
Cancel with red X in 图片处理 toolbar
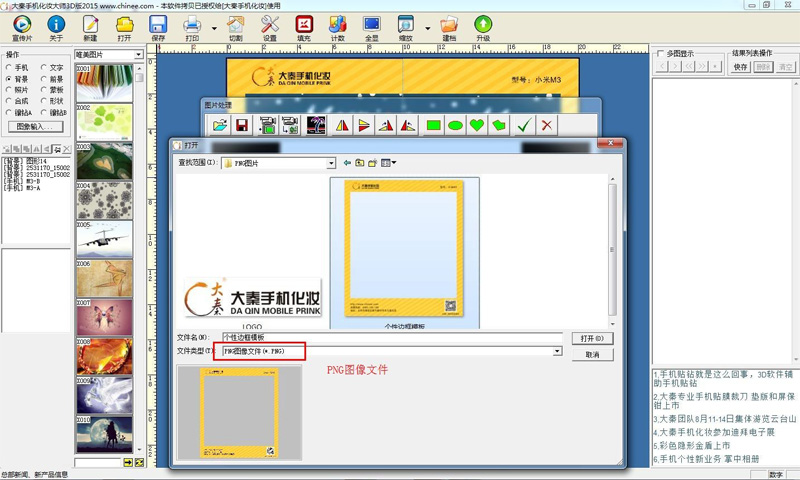[547, 125]
